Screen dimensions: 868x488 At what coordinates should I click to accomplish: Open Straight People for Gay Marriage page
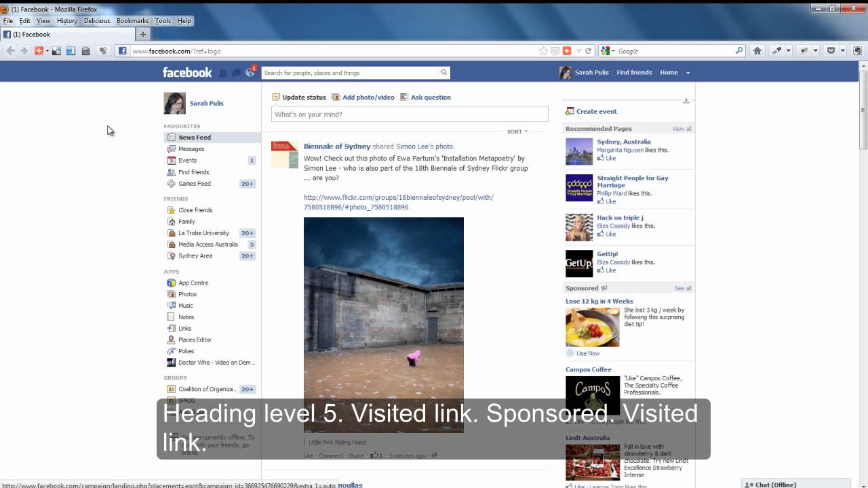(x=632, y=182)
